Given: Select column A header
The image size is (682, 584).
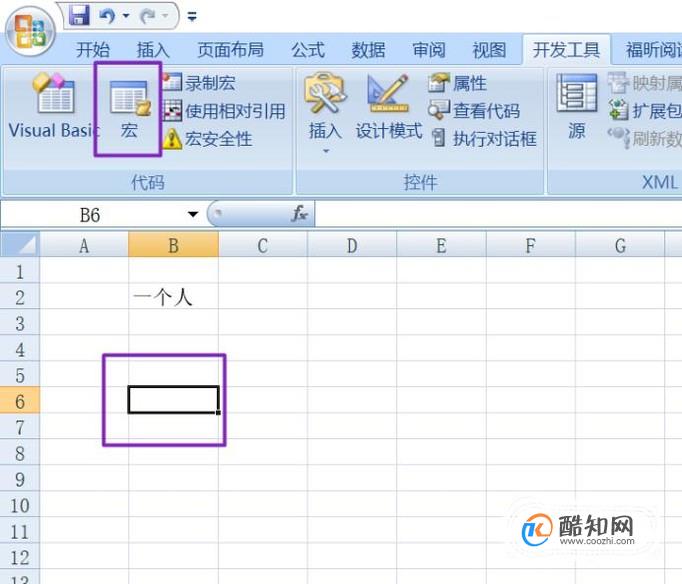Looking at the screenshot, I should point(84,245).
